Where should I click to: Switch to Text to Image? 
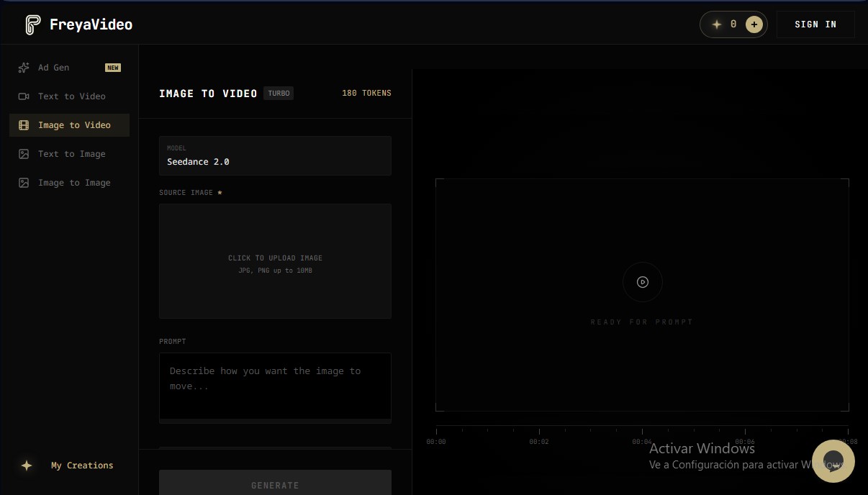[69, 154]
